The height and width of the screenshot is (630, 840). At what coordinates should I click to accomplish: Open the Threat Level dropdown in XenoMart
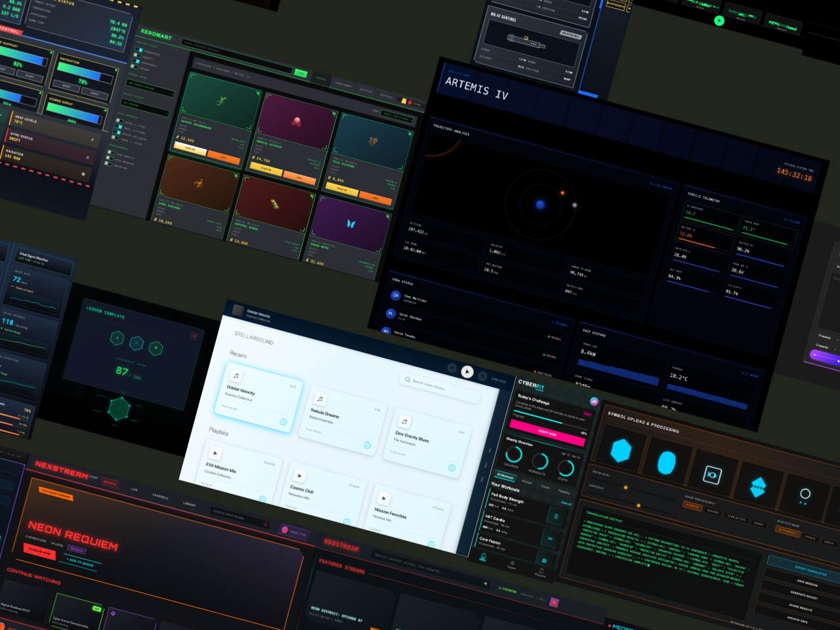[150, 87]
